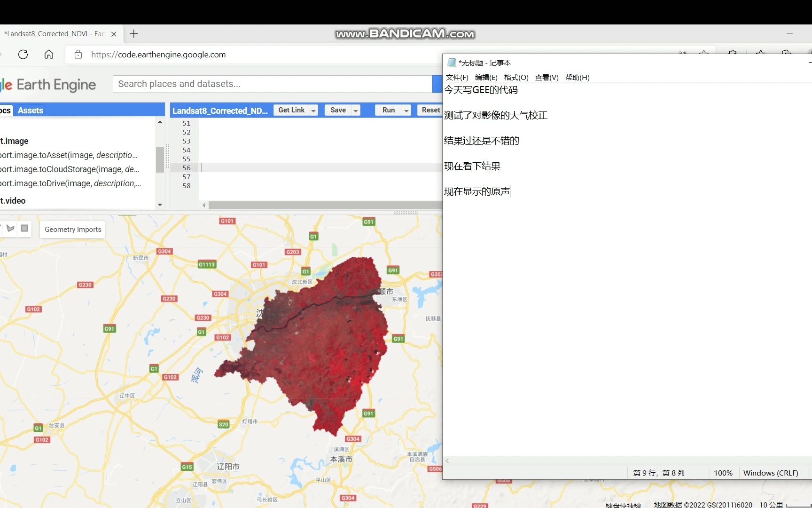
Task: Click the Notepad icon in the title bar
Action: (x=451, y=62)
